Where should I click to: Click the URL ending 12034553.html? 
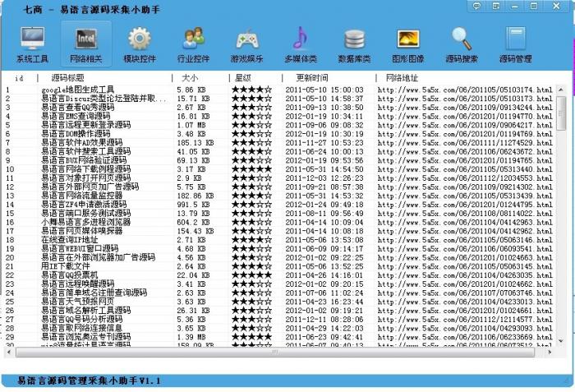[465, 178]
